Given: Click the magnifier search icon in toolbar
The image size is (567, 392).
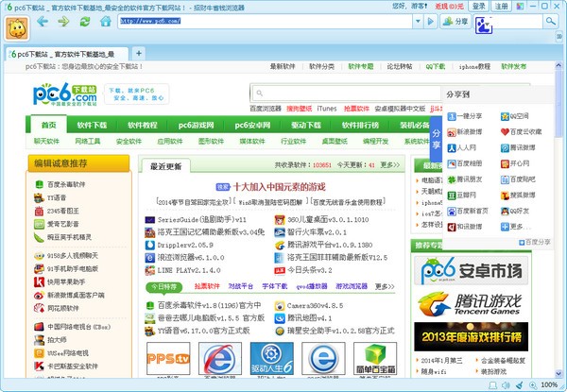Looking at the screenshot, I should pyautogui.click(x=550, y=22).
